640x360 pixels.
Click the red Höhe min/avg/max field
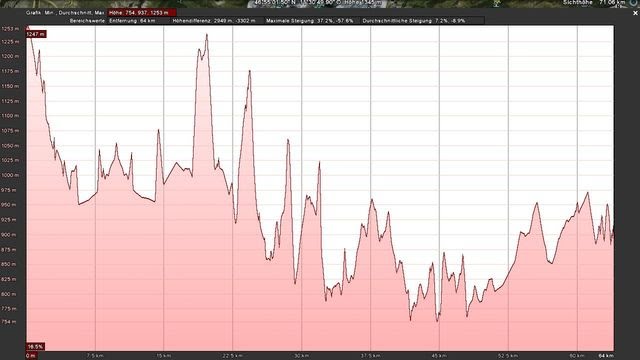coord(142,13)
